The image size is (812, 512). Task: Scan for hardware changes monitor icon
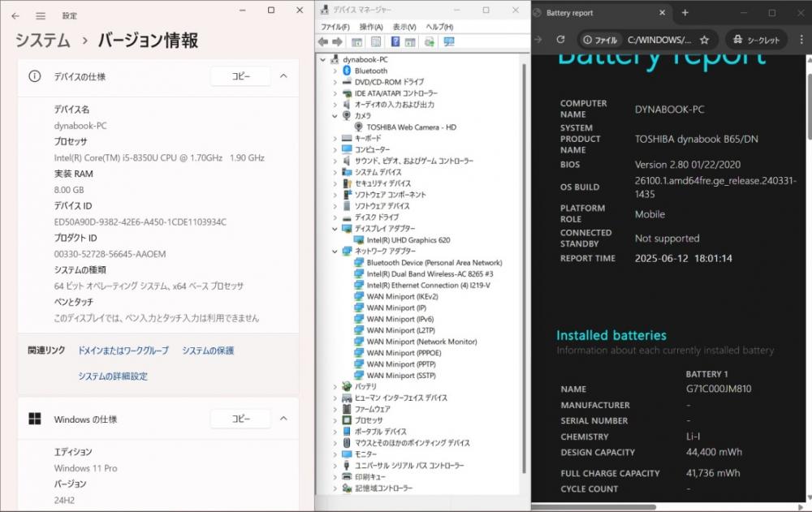449,42
